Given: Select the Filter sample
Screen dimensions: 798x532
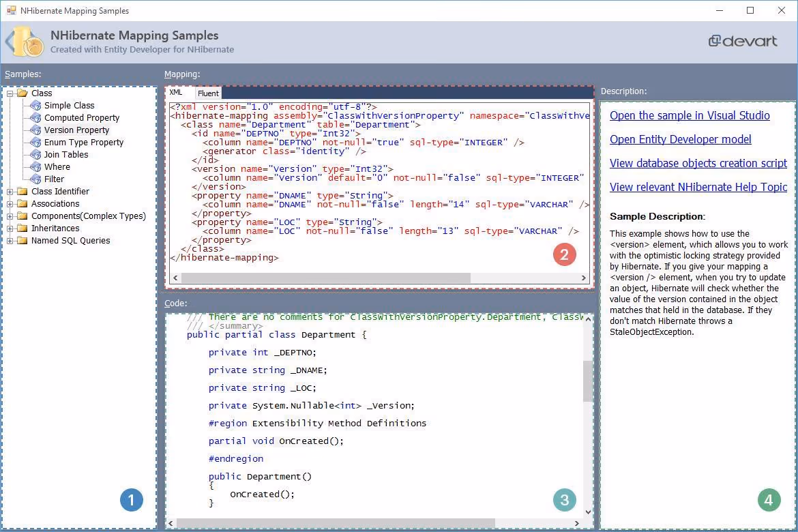Looking at the screenshot, I should 54,179.
